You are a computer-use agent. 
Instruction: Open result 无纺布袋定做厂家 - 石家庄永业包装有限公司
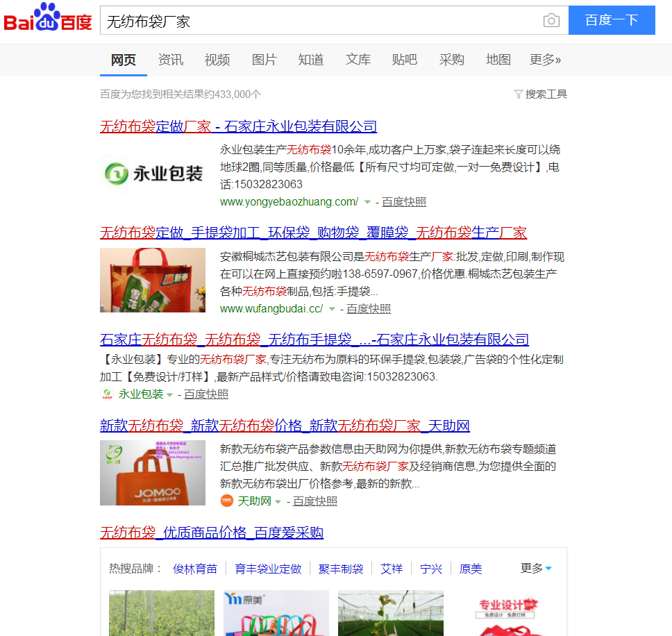238,126
